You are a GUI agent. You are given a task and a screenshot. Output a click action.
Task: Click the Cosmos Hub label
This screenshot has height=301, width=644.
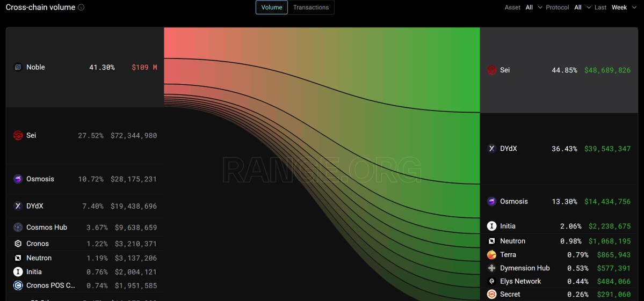46,227
